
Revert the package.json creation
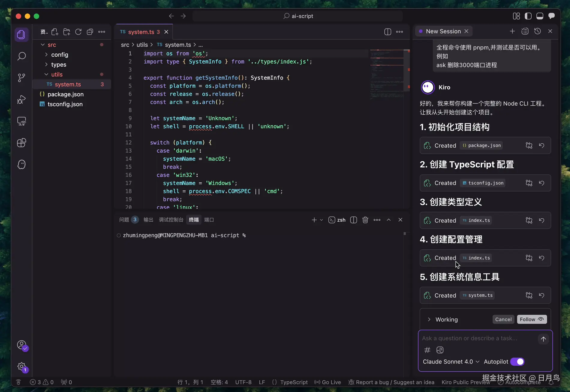click(542, 145)
